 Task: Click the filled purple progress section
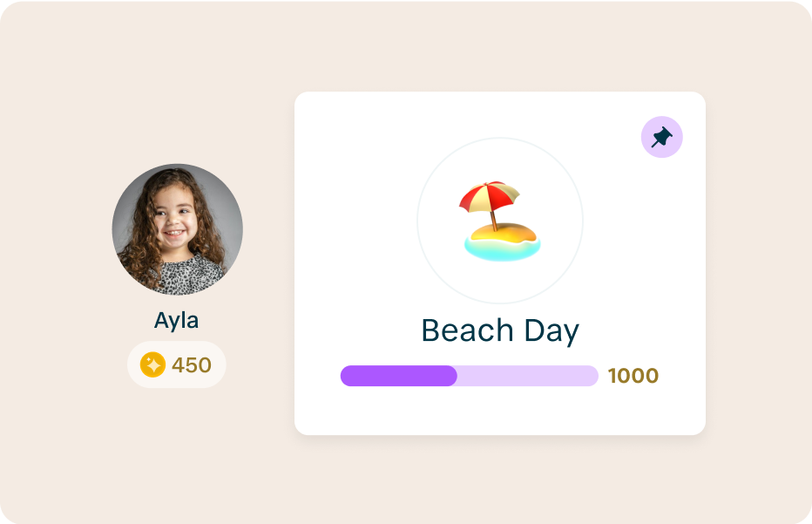(398, 376)
